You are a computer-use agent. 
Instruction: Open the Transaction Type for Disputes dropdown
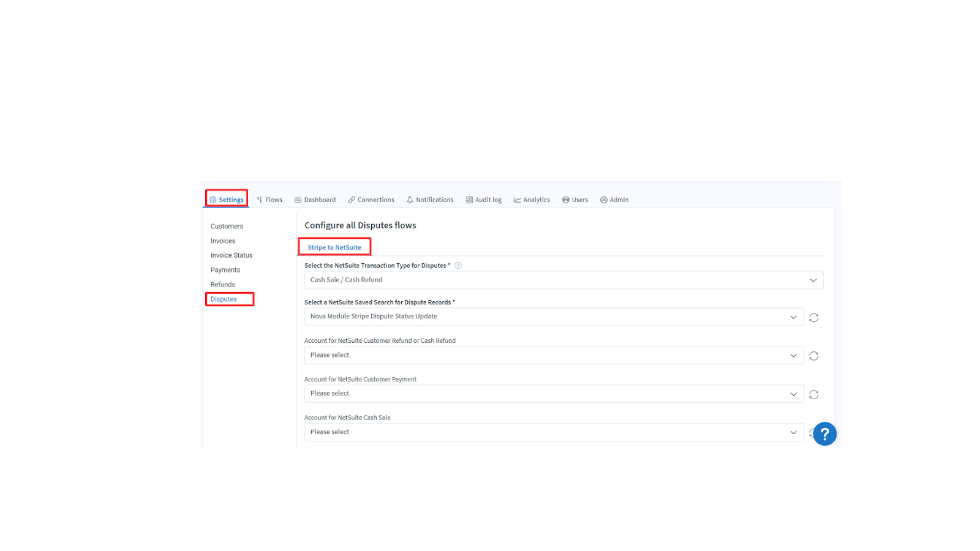[x=563, y=280]
